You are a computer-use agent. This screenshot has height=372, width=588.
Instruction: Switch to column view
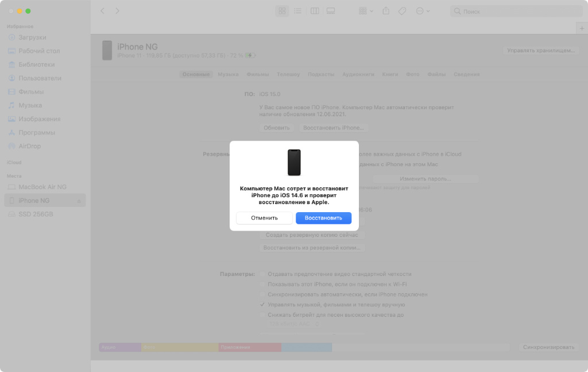click(x=315, y=11)
